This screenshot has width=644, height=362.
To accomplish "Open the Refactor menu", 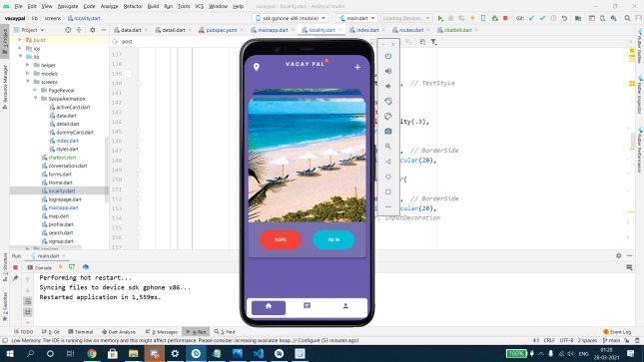I will coord(133,6).
